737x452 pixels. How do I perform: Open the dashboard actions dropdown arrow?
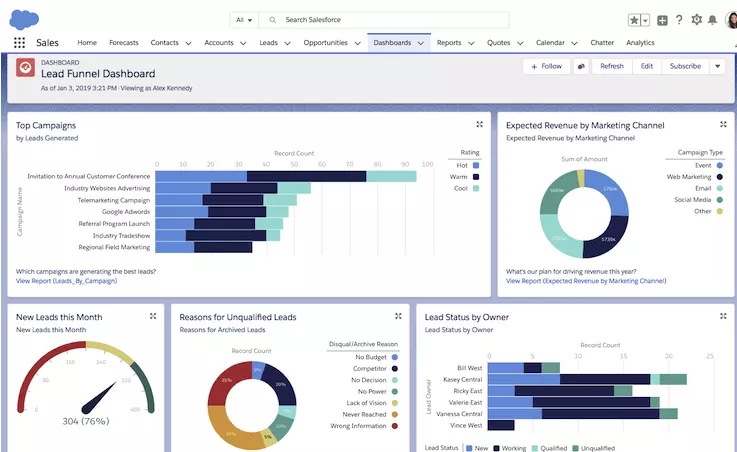(x=717, y=66)
